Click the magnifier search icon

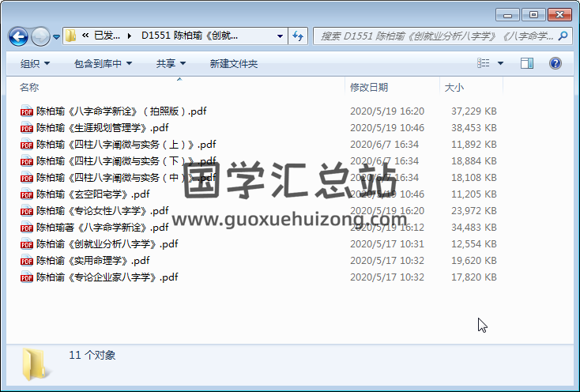[563, 36]
